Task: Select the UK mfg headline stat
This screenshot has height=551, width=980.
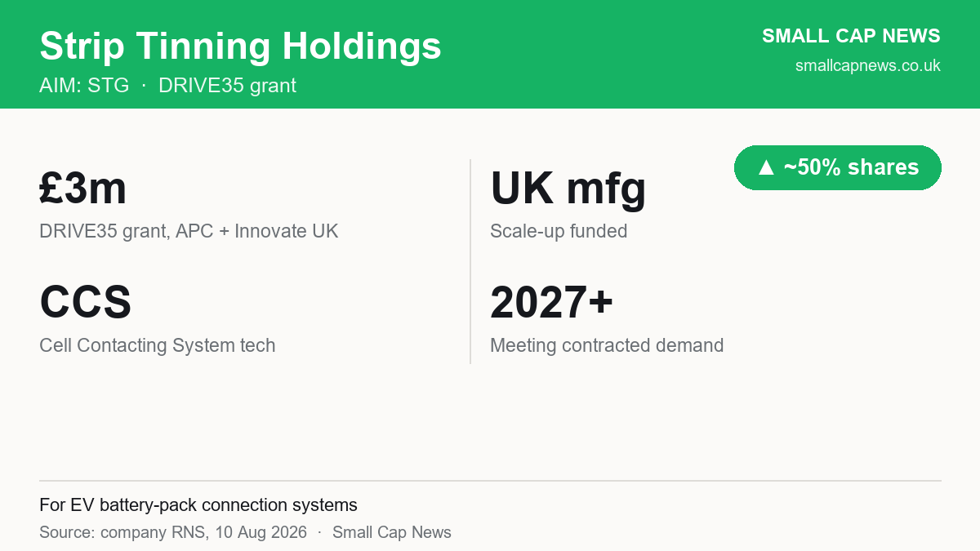Action: click(568, 189)
